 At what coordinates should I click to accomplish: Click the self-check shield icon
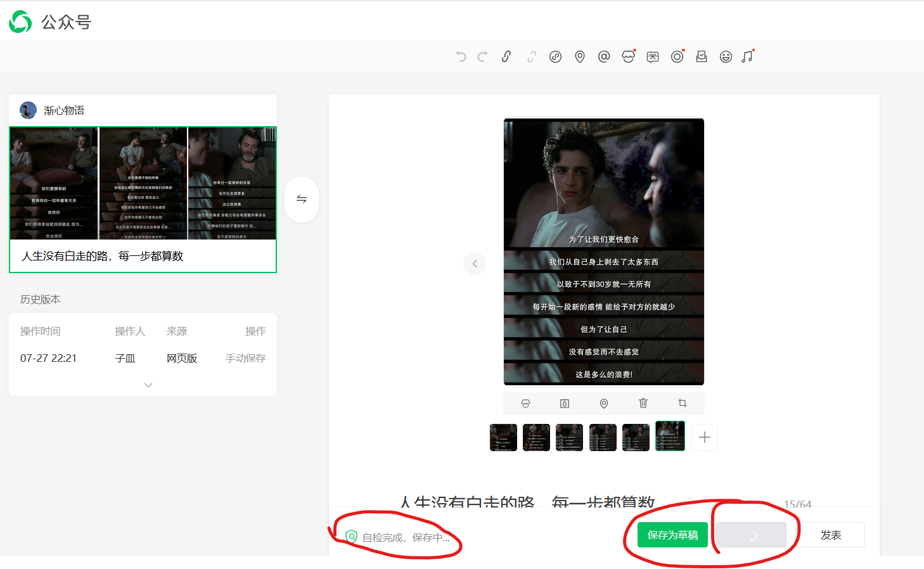click(x=351, y=537)
